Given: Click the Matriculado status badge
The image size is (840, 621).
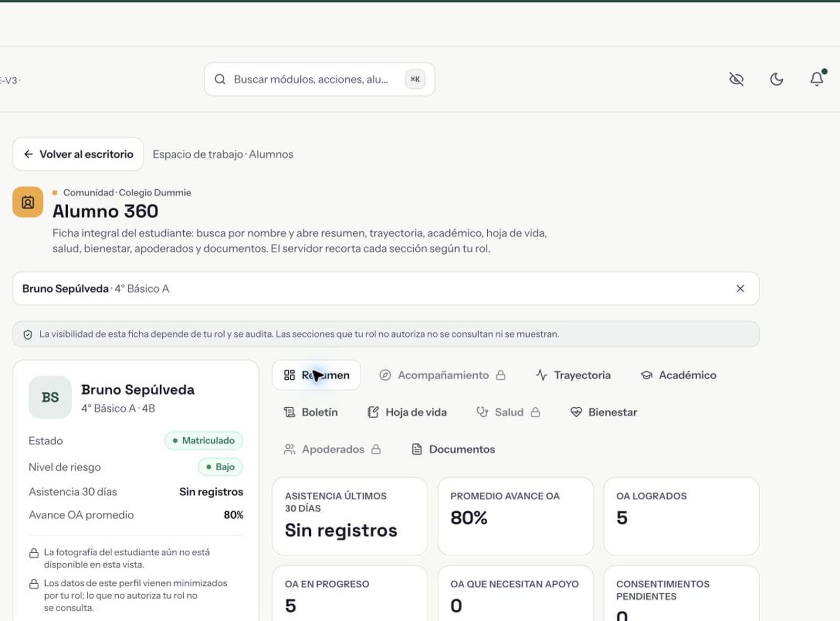Looking at the screenshot, I should tap(204, 441).
